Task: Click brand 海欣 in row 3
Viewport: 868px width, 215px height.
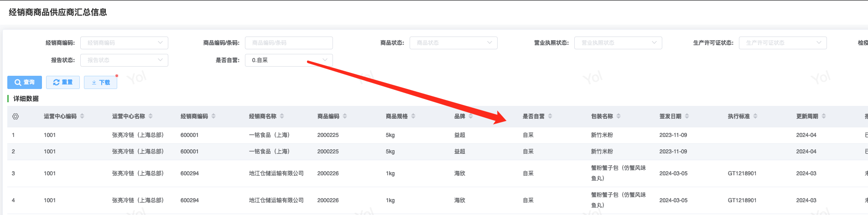Action: [460, 173]
